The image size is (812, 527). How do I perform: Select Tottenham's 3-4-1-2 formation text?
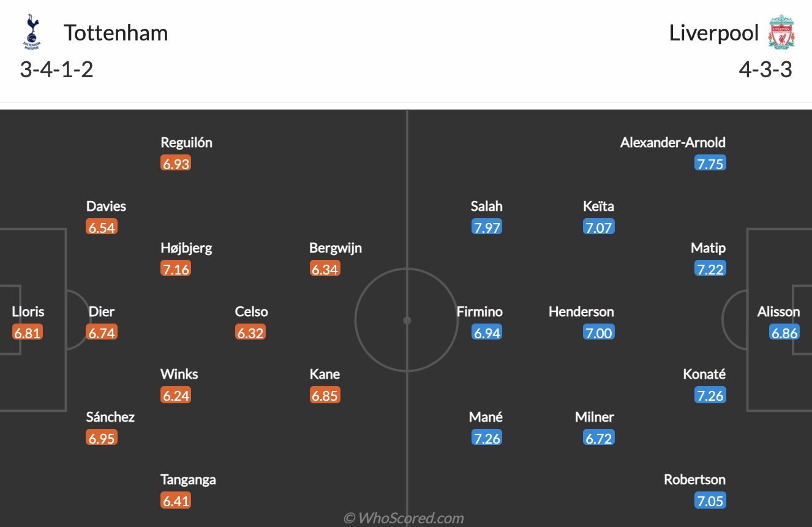point(56,69)
